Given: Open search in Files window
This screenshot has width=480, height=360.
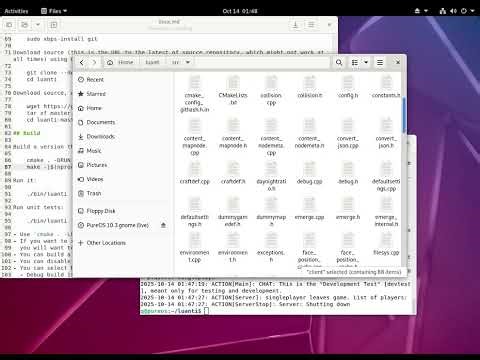Looking at the screenshot, I should [x=339, y=62].
